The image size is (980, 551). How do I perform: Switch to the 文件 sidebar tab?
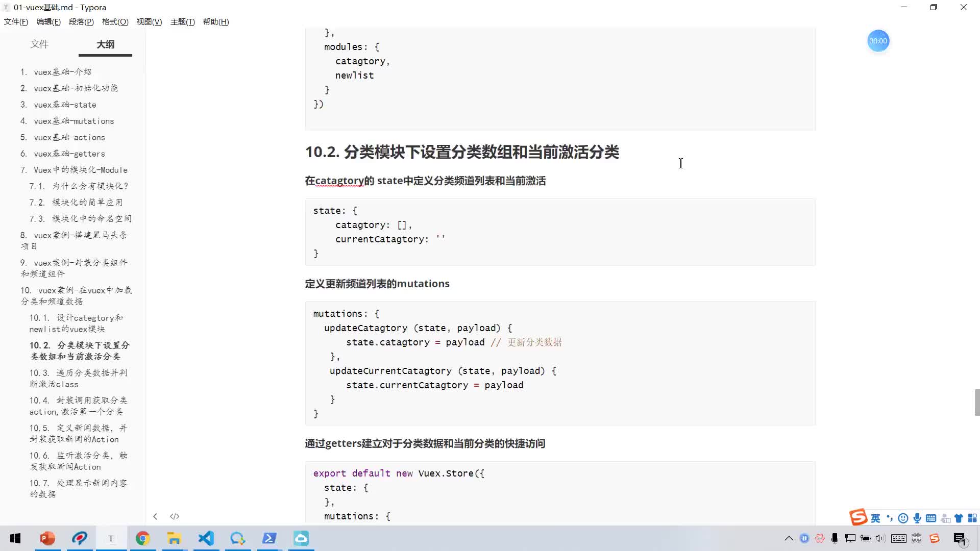coord(39,44)
